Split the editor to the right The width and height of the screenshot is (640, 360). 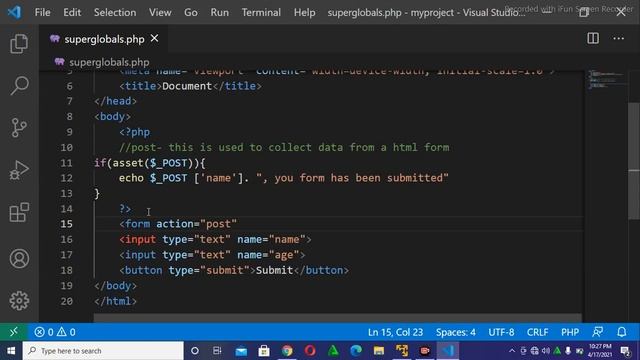point(593,38)
